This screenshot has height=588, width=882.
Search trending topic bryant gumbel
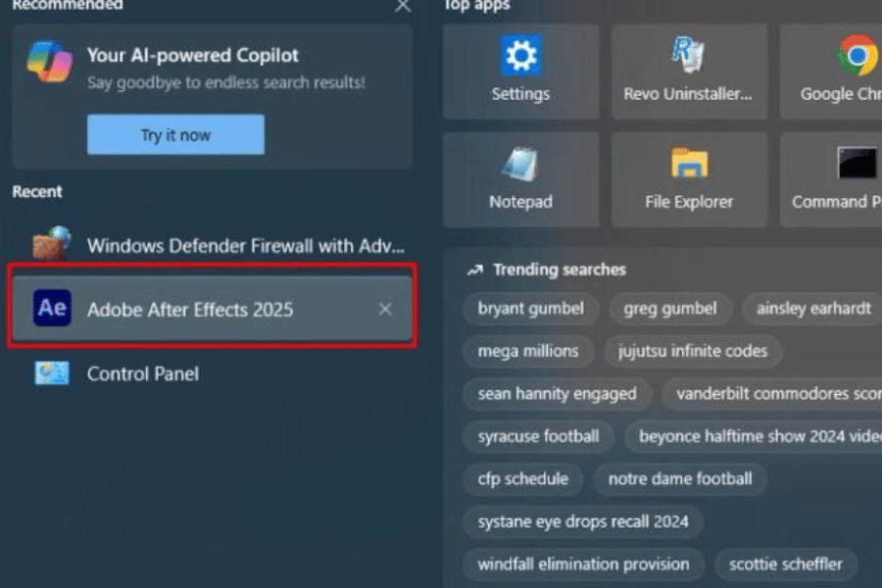[531, 309]
